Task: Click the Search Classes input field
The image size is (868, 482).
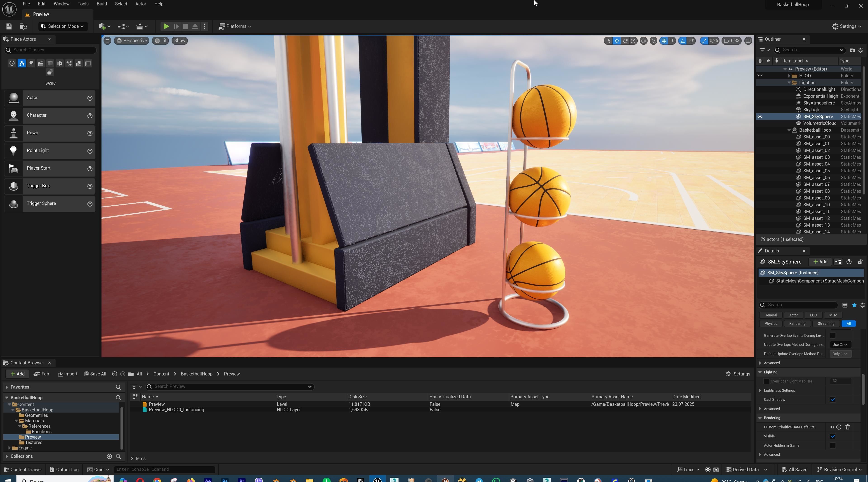Action: 51,50
